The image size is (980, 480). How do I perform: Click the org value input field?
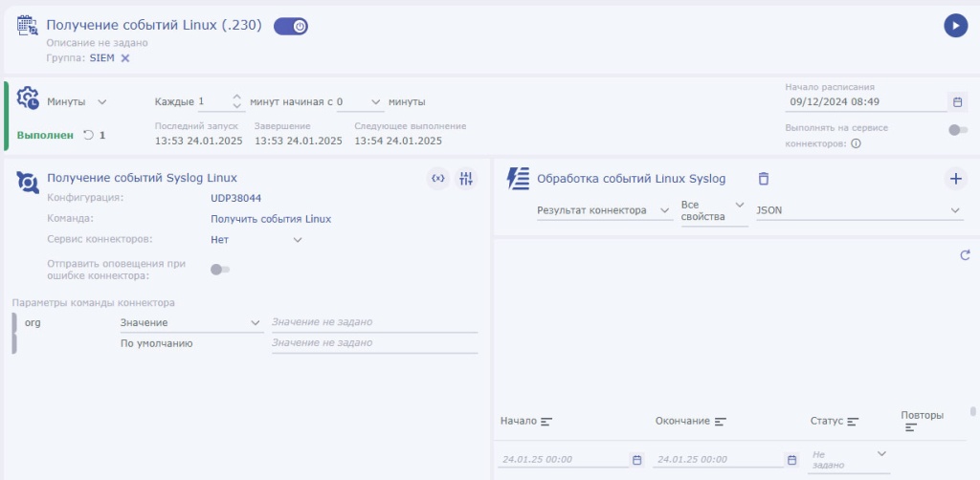[x=373, y=322]
